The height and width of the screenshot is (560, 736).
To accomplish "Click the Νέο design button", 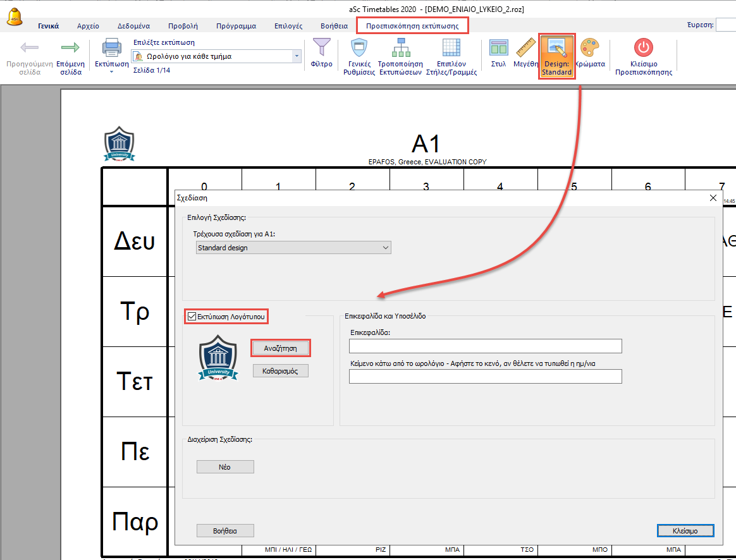I will click(225, 466).
